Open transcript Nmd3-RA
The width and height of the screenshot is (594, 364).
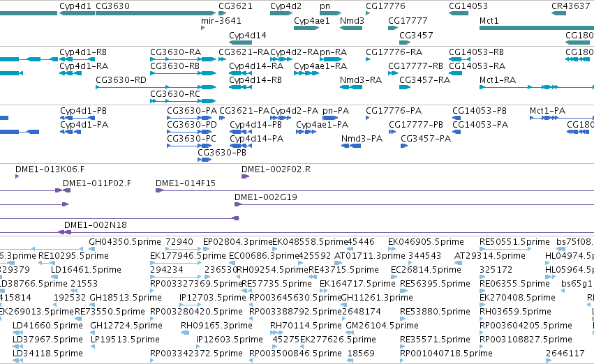coord(361,80)
